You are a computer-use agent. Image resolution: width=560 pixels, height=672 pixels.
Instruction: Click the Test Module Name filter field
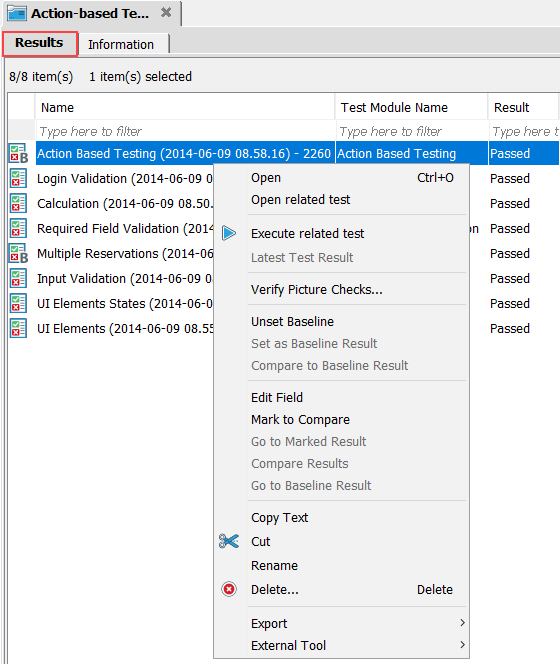pyautogui.click(x=412, y=131)
